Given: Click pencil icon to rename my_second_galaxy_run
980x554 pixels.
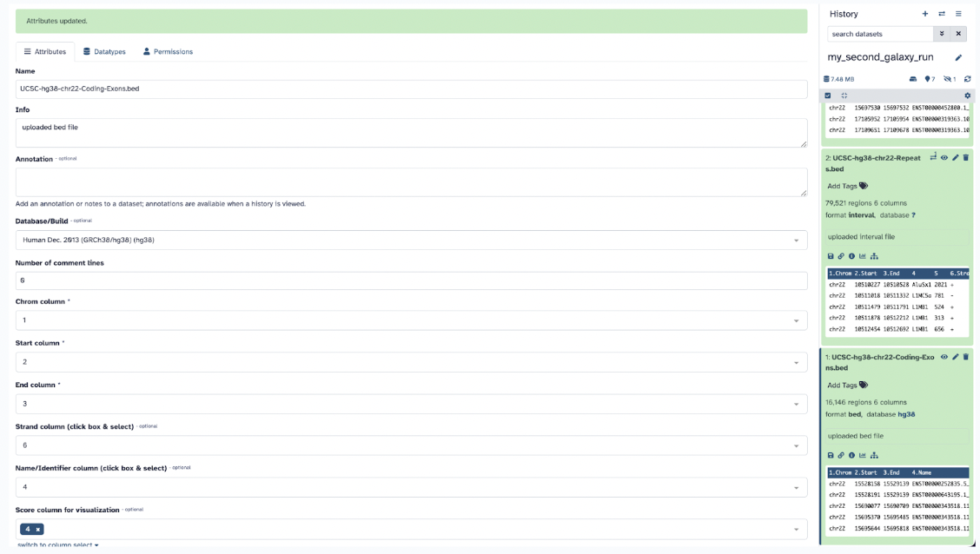Looking at the screenshot, I should [958, 57].
